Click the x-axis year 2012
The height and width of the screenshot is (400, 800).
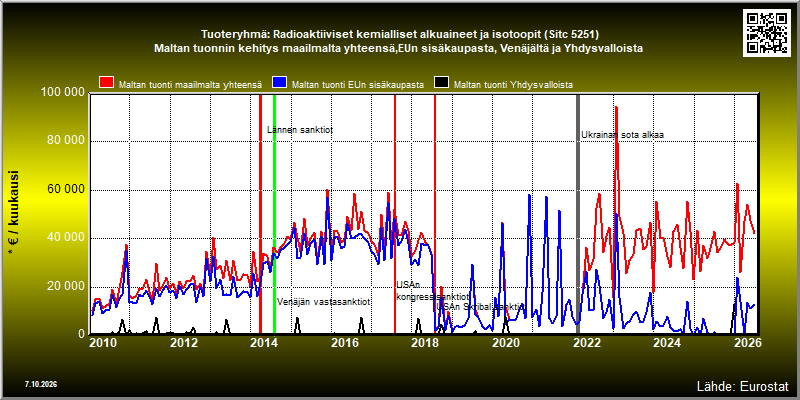(185, 343)
